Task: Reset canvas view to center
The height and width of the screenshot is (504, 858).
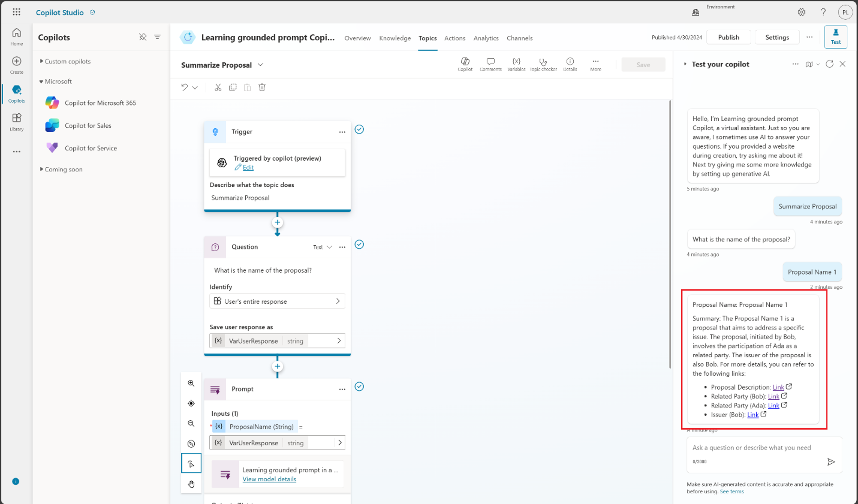Action: click(x=191, y=403)
